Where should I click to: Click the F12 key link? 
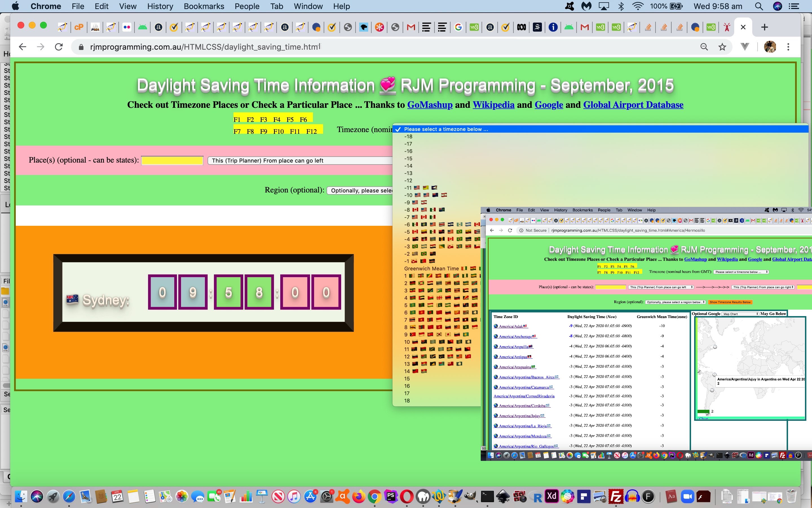click(311, 131)
